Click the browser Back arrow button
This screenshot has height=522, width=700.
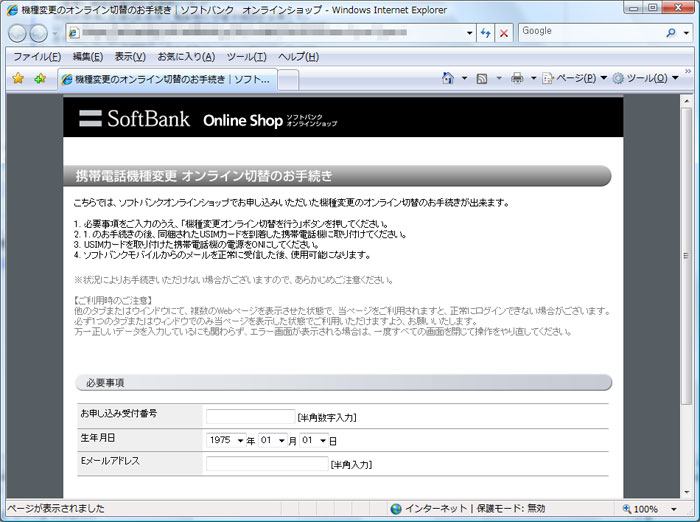(x=17, y=33)
